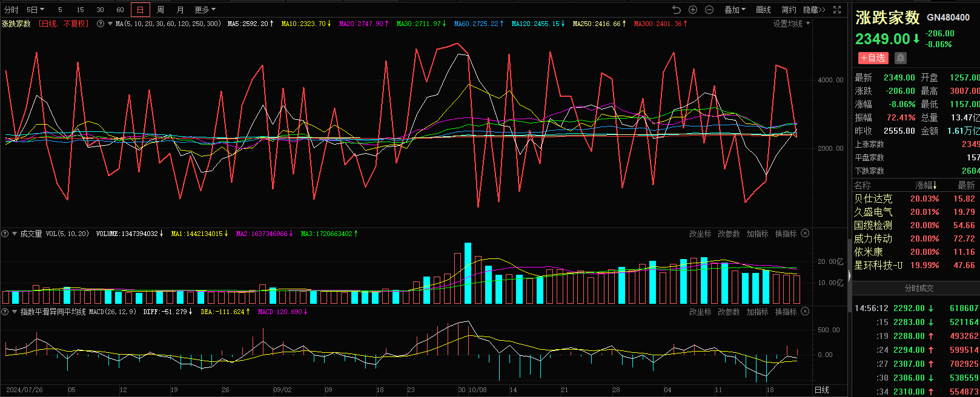980x397 pixels.
Task: Open help icon next to 日线 不复权
Action: [x=101, y=24]
